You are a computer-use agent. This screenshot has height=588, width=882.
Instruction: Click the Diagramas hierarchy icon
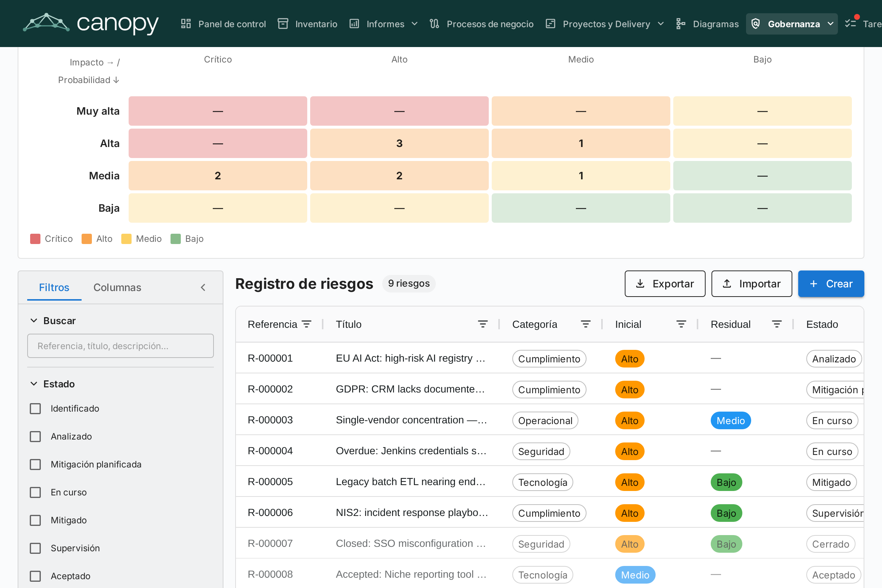coord(681,24)
